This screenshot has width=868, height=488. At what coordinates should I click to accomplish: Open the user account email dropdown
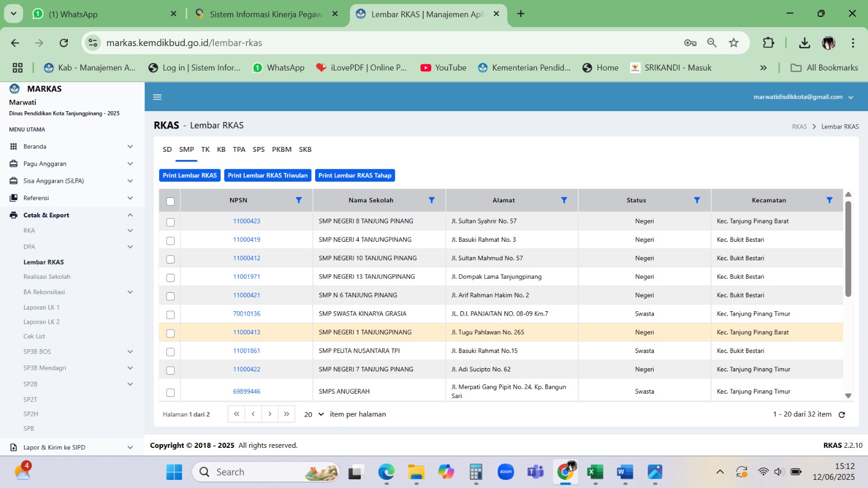click(803, 97)
